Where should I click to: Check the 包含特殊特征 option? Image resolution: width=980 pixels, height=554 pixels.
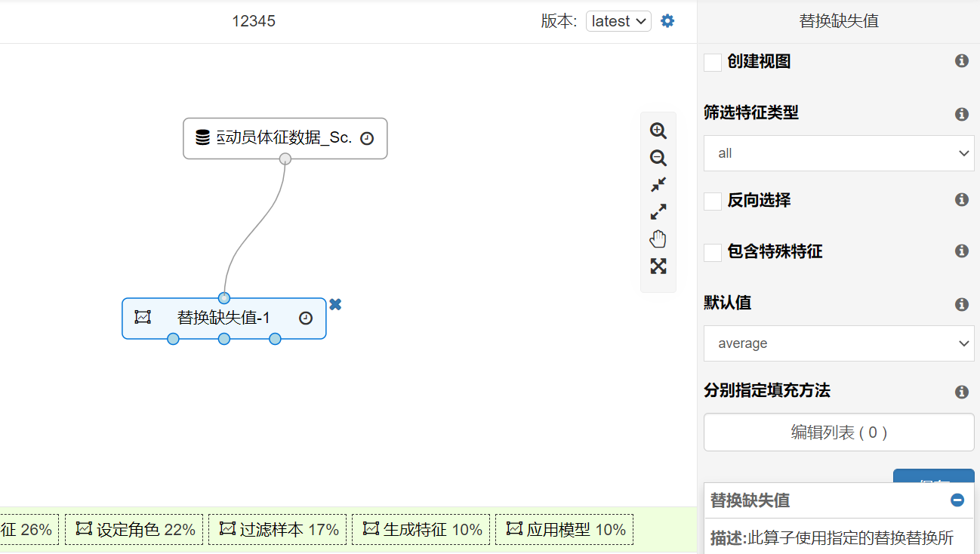click(x=713, y=253)
